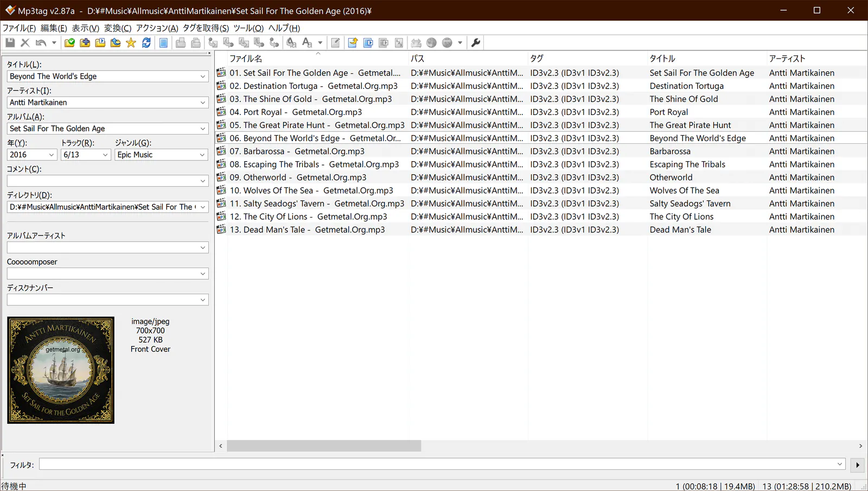868x491 pixels.
Task: Select all files using the blue list icon
Action: point(163,43)
